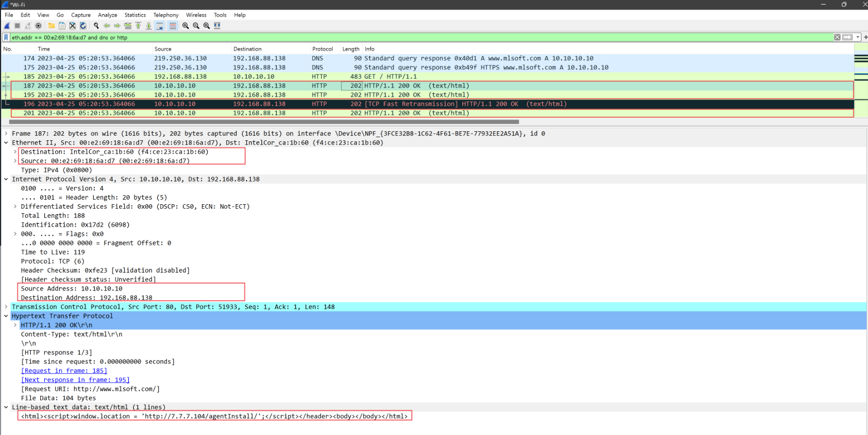Close the capture file icon
Screen dimensions: 868x435
[72, 26]
